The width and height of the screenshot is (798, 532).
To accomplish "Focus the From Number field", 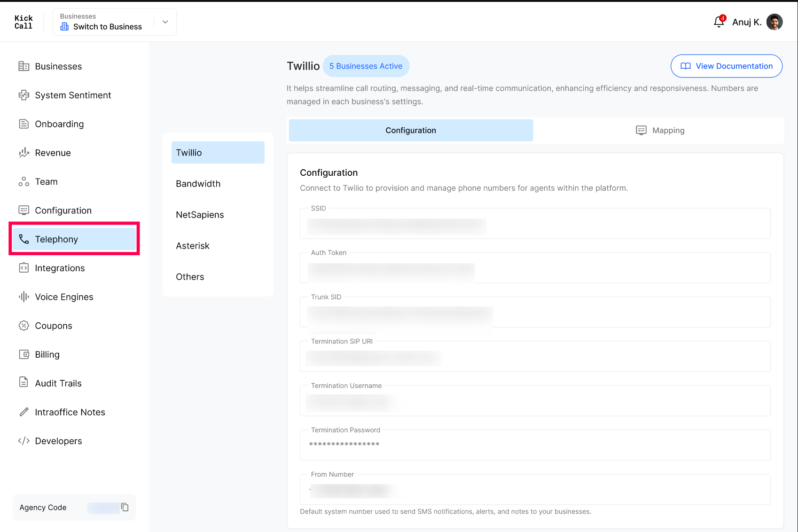I will [535, 489].
